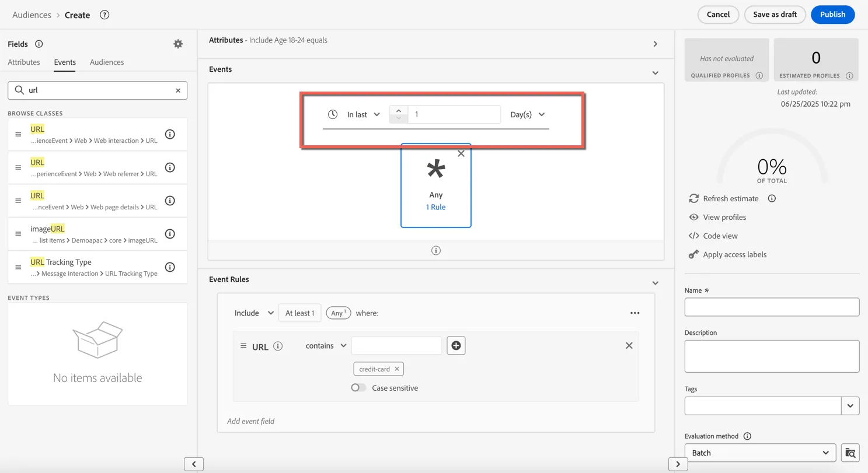Go to Audiences breadcrumb

click(32, 15)
